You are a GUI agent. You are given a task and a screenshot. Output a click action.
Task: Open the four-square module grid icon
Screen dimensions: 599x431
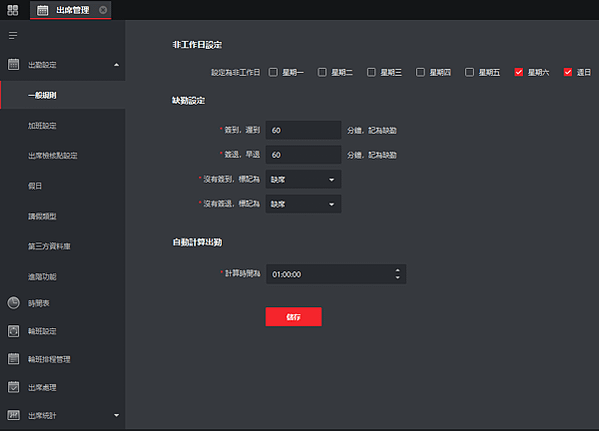pyautogui.click(x=13, y=10)
